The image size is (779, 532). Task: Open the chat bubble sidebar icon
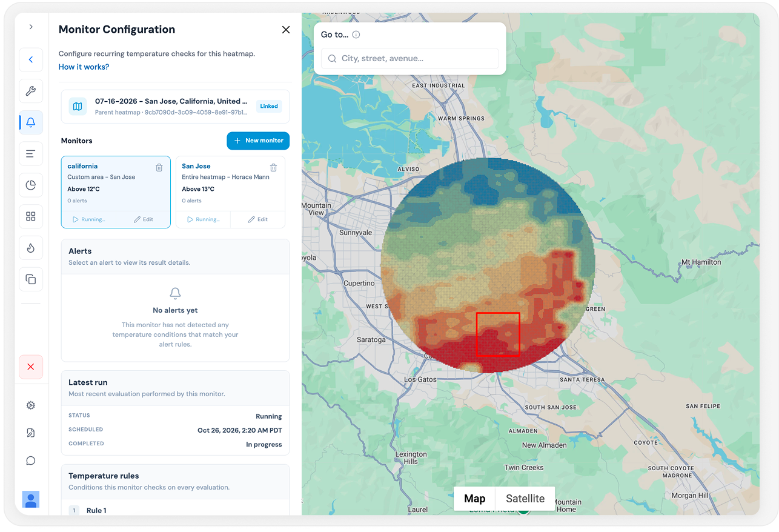31,461
